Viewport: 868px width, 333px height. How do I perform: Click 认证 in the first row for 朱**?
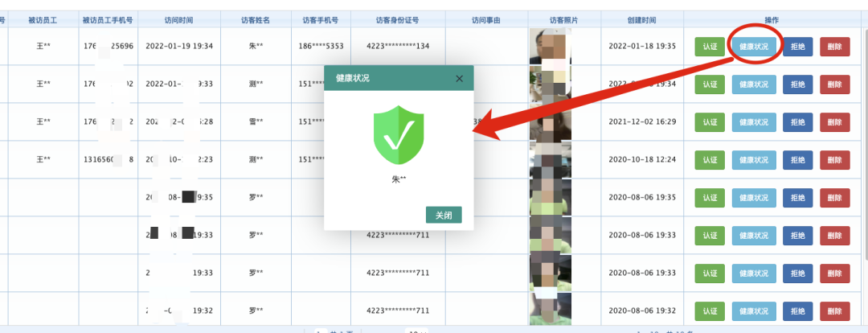[709, 47]
